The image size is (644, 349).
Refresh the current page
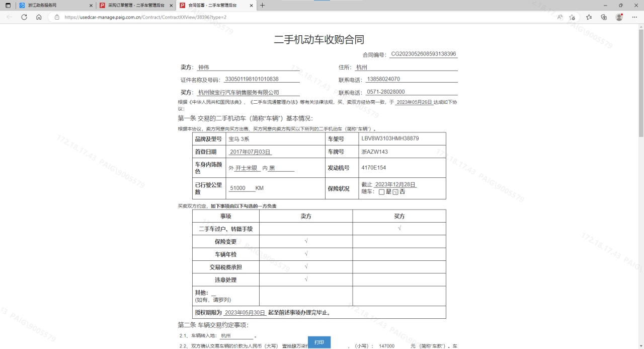(x=24, y=17)
